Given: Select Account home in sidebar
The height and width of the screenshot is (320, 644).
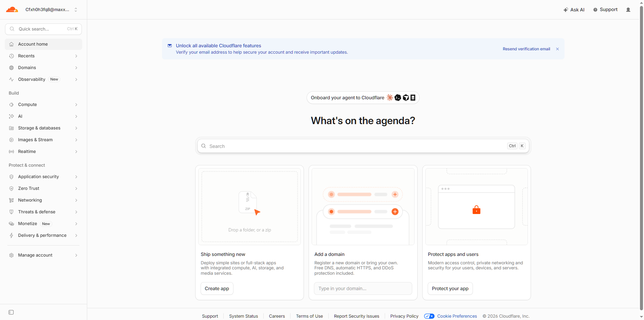Looking at the screenshot, I should 44,44.
